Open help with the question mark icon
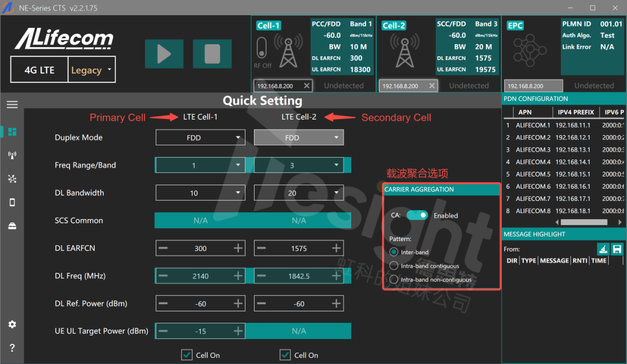627x364 pixels. pos(12,348)
